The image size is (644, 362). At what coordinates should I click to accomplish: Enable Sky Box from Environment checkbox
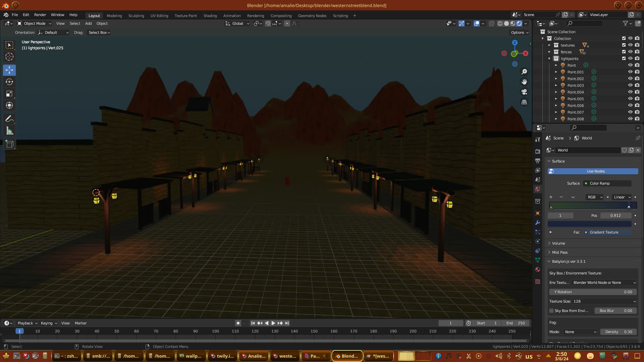(551, 311)
